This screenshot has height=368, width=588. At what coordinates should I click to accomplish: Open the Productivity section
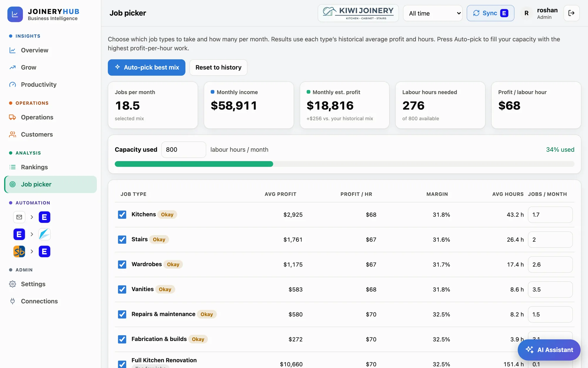coord(51,84)
